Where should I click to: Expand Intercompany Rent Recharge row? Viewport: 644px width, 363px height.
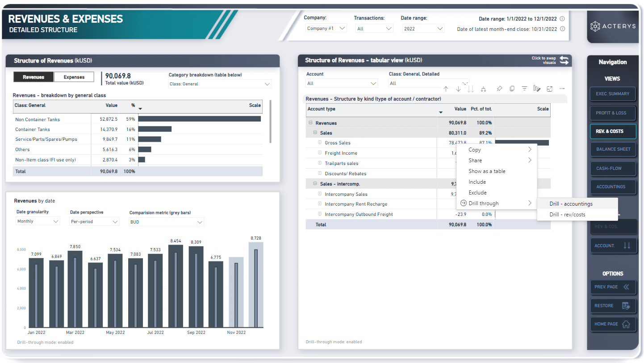320,204
